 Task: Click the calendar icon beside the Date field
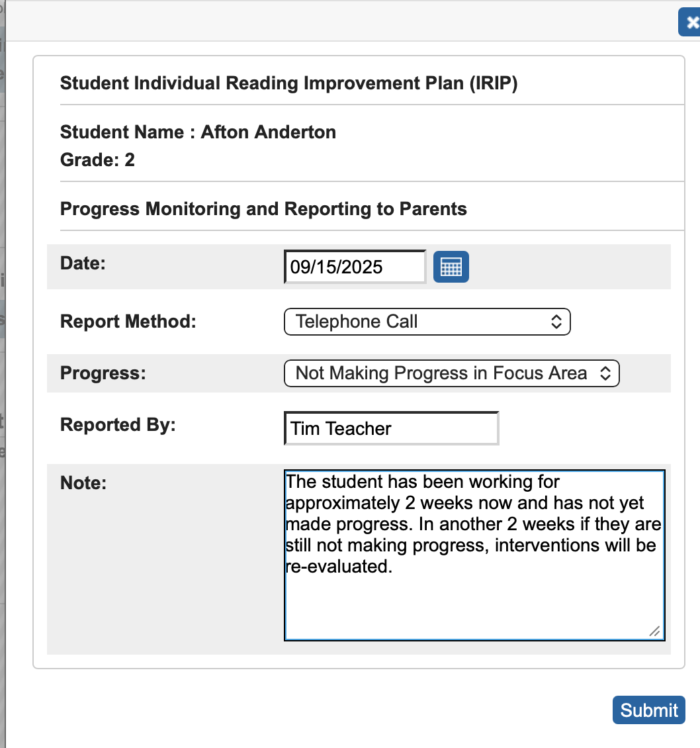(451, 266)
